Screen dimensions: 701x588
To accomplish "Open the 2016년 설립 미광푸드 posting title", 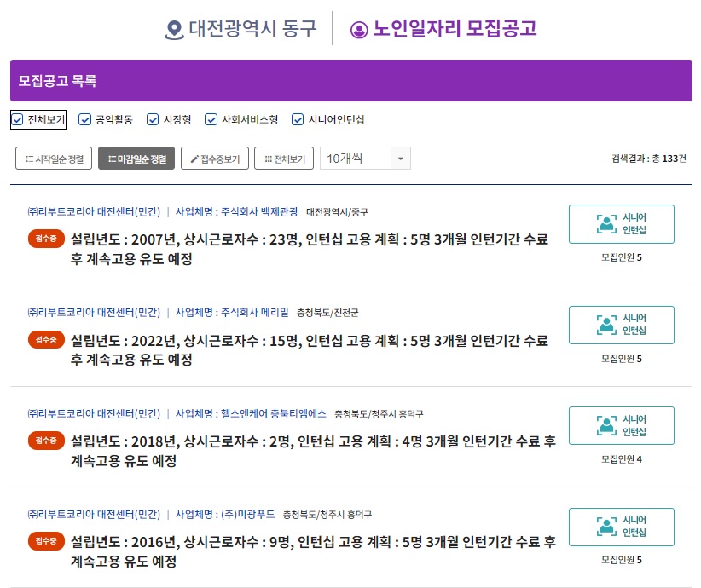I will 313,551.
